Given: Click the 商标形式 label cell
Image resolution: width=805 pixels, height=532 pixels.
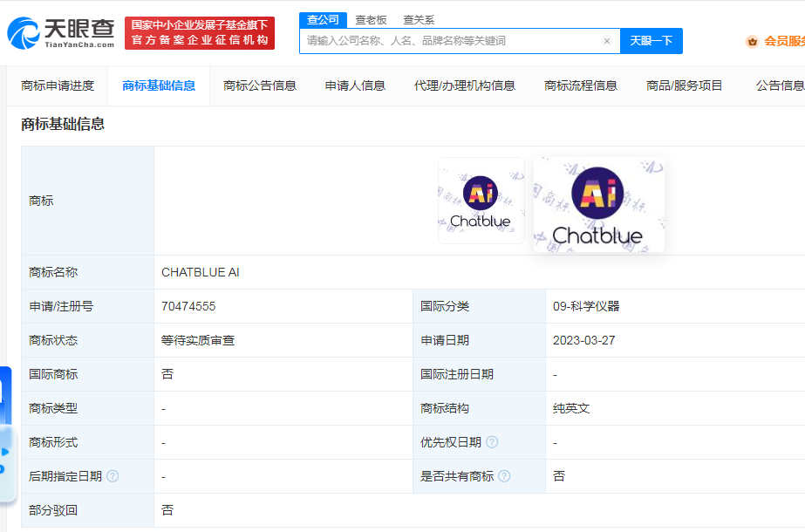Looking at the screenshot, I should [x=88, y=442].
